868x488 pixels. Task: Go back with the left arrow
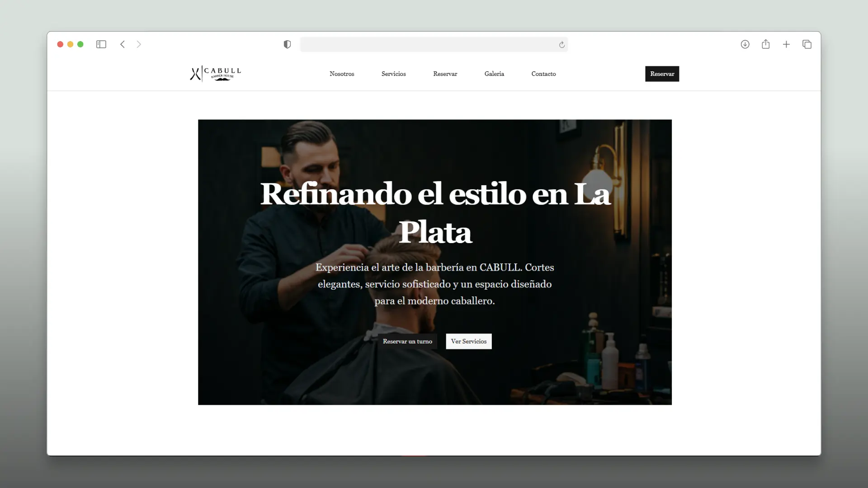[123, 44]
